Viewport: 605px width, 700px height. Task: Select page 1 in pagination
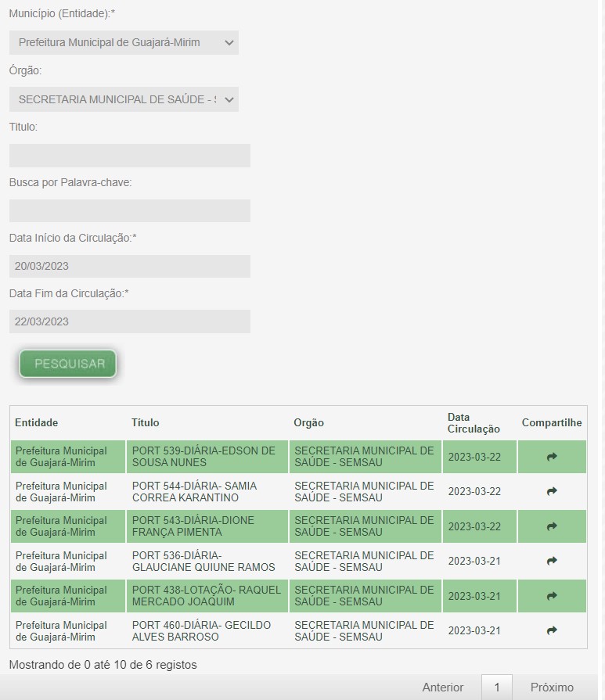[x=496, y=687]
